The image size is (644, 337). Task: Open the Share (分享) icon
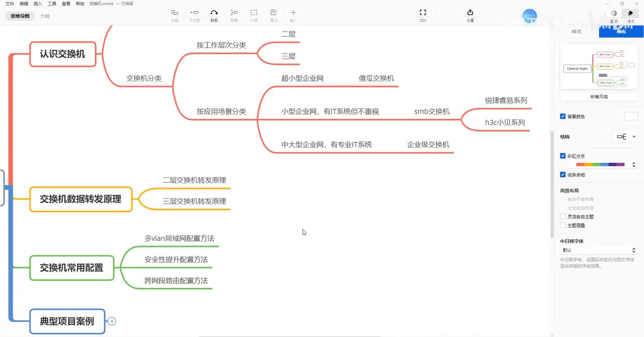[x=470, y=13]
